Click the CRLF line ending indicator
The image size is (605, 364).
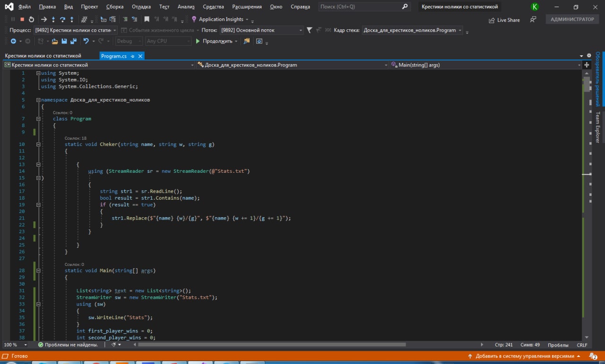[x=582, y=345]
